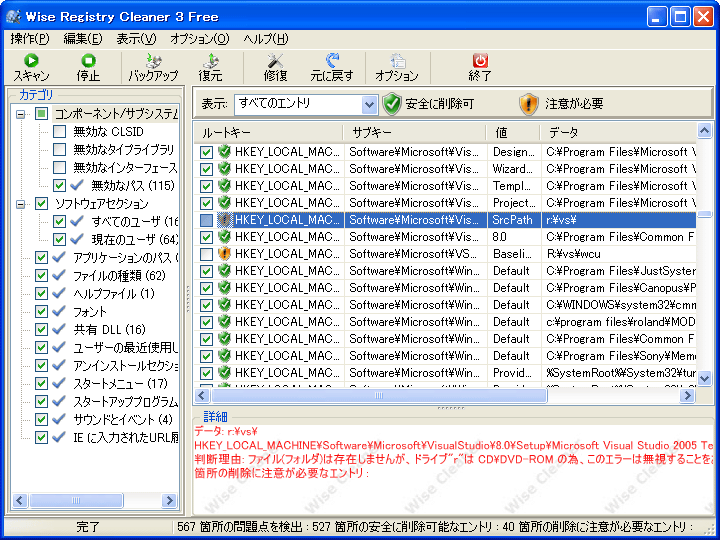This screenshot has width=720, height=540.
Task: Click the shield icon in the Project... row
Action: (x=224, y=202)
